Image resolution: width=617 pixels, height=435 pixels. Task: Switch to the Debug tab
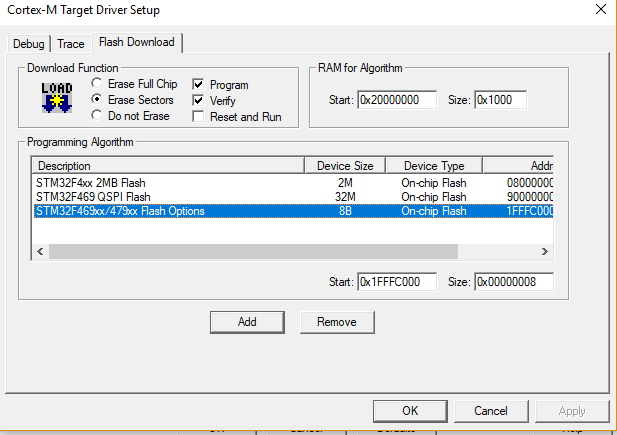tap(29, 44)
